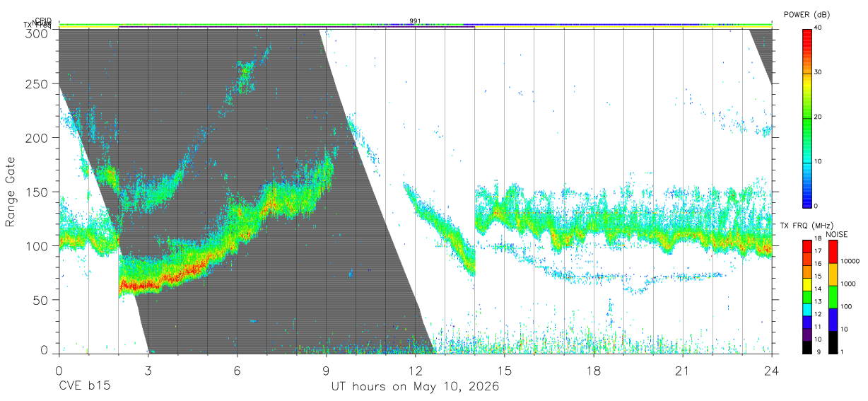Click the power colorbar label '10'
The width and height of the screenshot is (868, 401).
tap(819, 162)
